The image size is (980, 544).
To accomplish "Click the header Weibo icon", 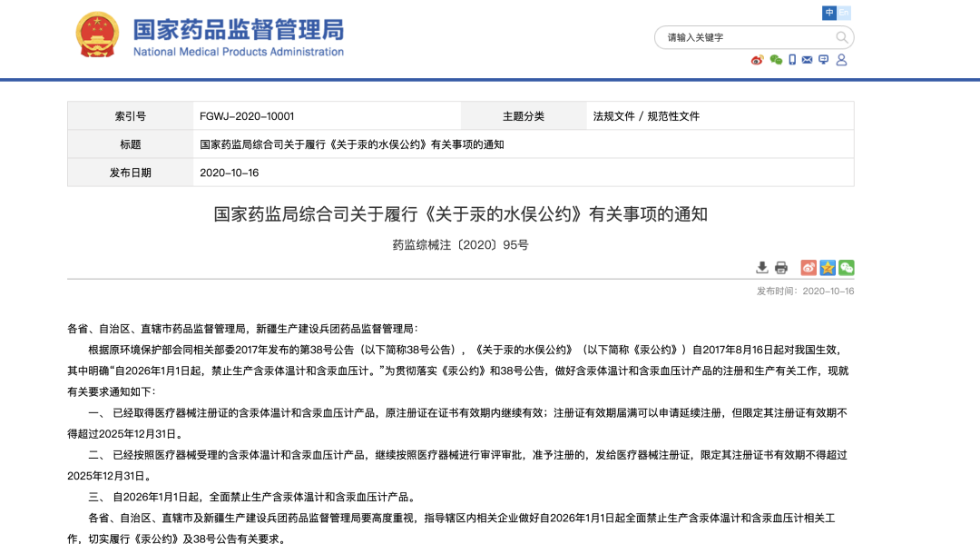I will point(758,60).
